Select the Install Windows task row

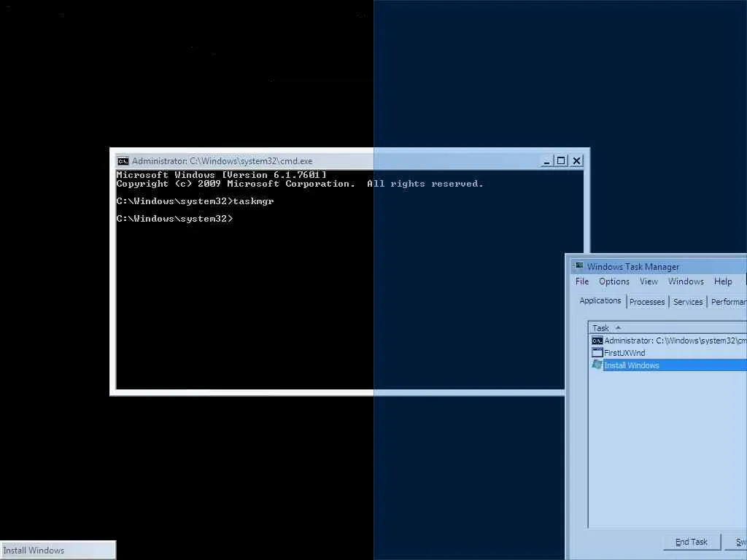pos(668,365)
